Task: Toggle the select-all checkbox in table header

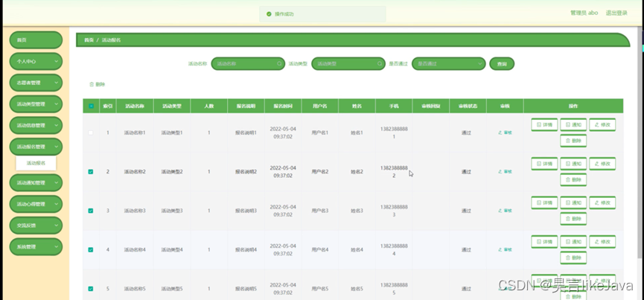Action: point(91,106)
